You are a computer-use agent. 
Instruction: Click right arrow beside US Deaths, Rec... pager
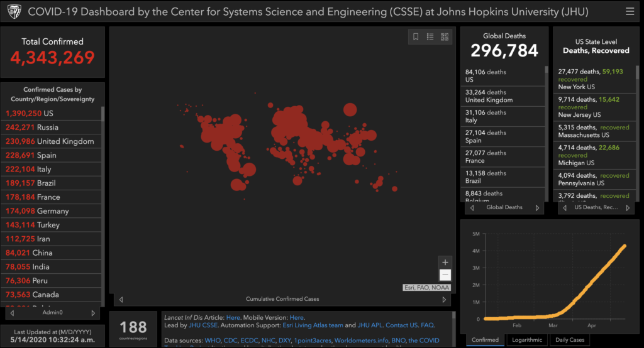628,208
